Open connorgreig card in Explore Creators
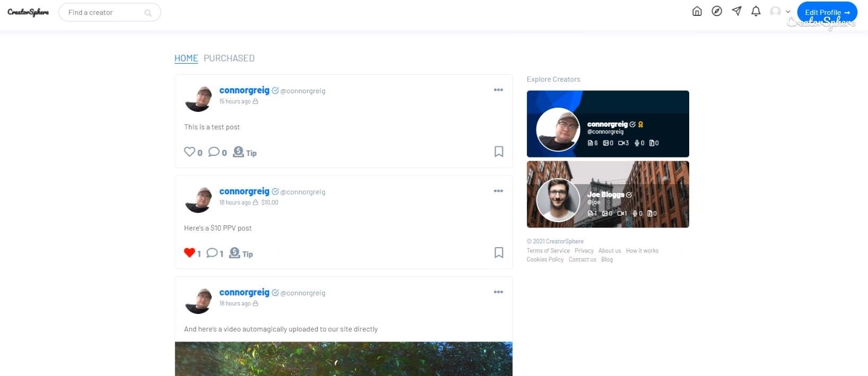This screenshot has height=376, width=868. 608,124
